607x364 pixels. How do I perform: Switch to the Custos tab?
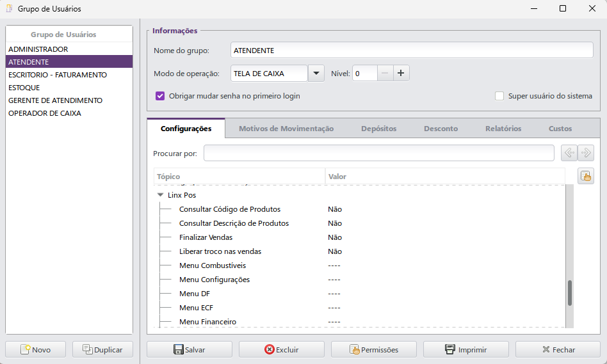pos(560,129)
